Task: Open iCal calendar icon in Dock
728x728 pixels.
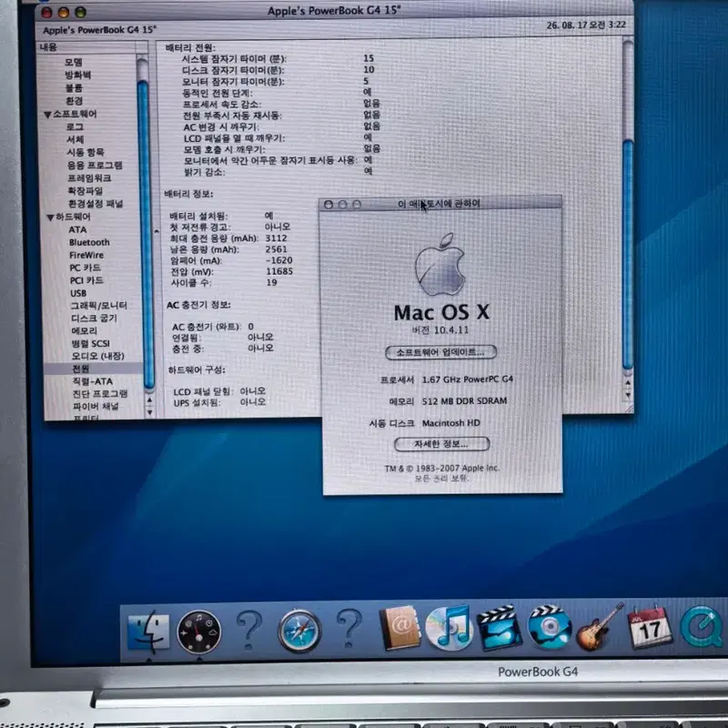Action: click(x=650, y=627)
